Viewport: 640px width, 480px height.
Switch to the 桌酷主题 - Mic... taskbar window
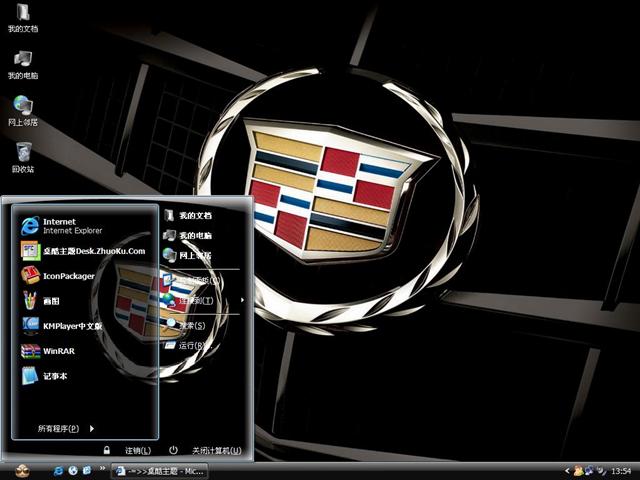point(160,471)
